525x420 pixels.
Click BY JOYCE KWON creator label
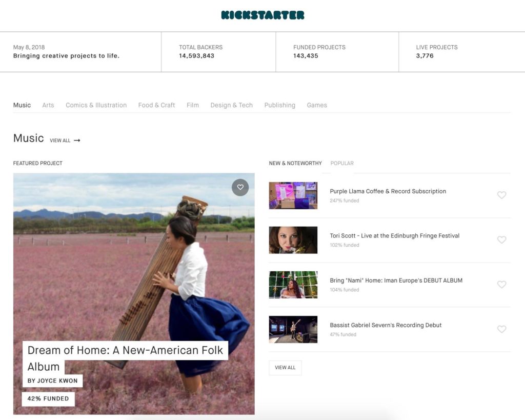pyautogui.click(x=52, y=381)
